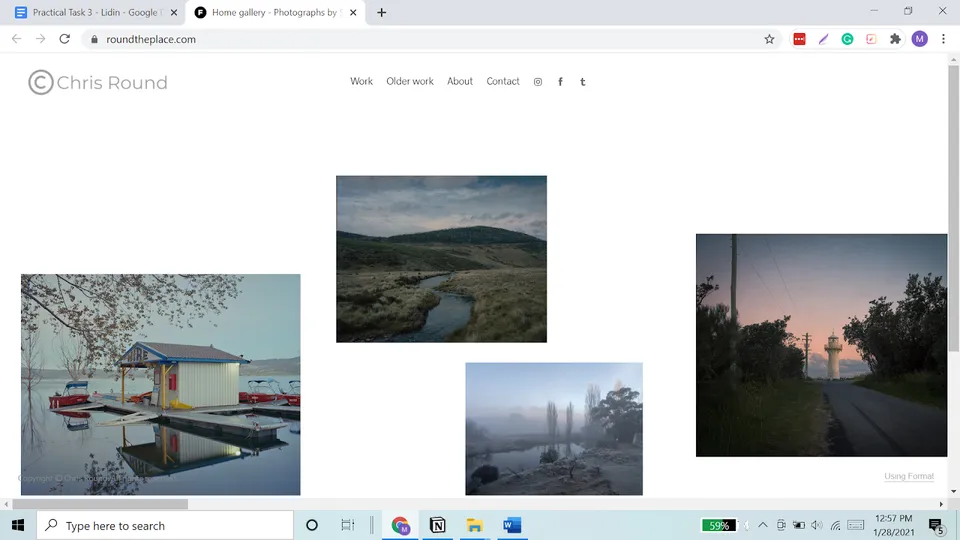Click the About navigation link
This screenshot has height=540, width=960.
(460, 81)
